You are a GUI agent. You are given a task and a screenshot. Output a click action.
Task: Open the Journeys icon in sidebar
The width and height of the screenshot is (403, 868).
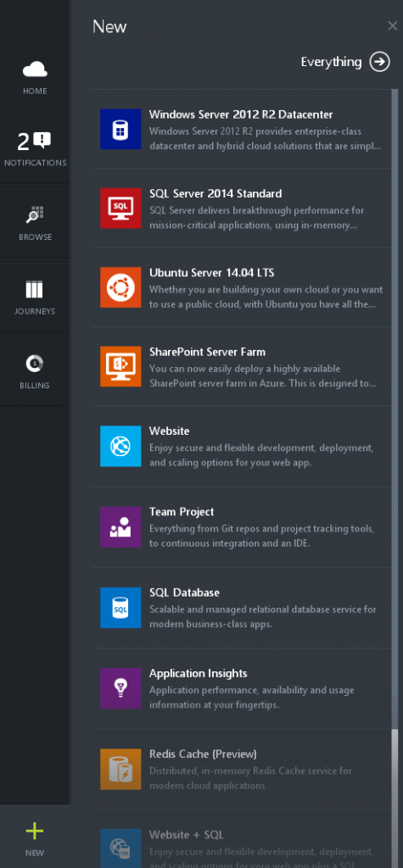coord(35,289)
